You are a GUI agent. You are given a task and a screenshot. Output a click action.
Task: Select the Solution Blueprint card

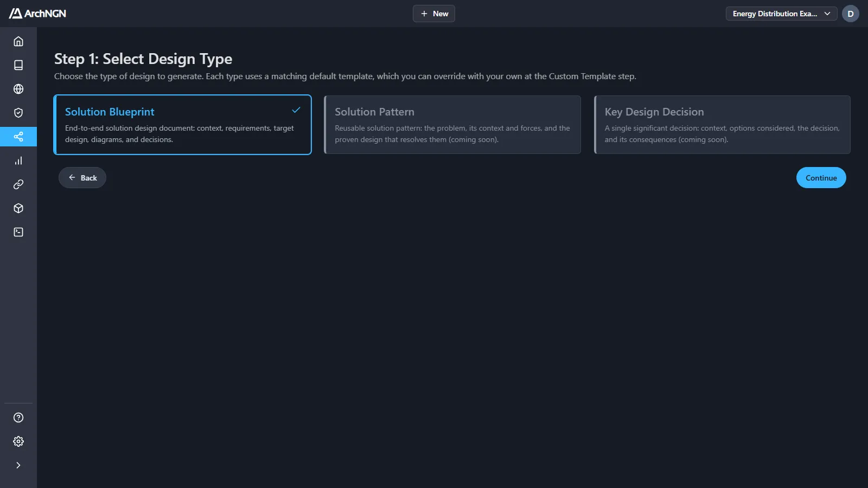(183, 125)
